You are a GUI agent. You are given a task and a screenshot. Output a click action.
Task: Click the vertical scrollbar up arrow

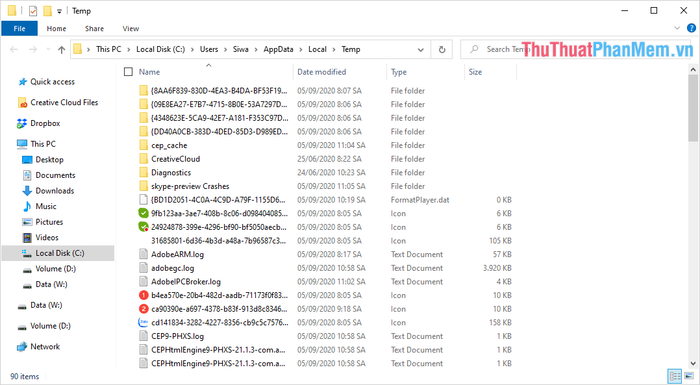(693, 69)
